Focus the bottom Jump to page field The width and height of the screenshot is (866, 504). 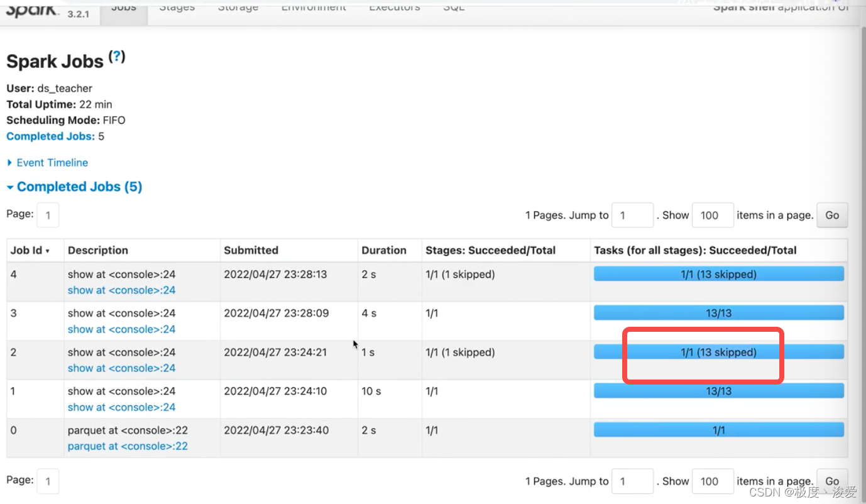coord(632,481)
